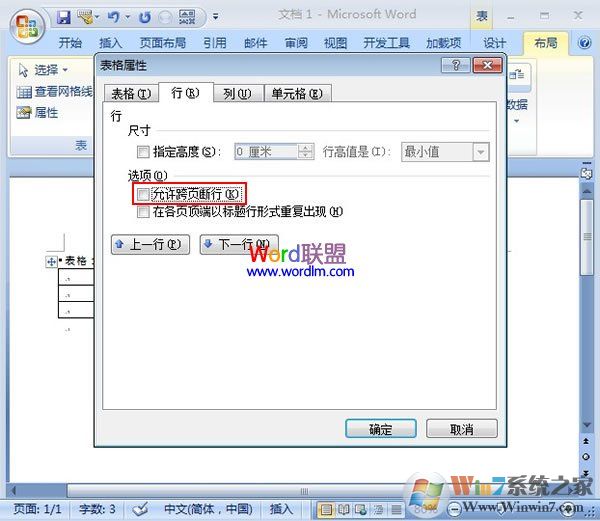The width and height of the screenshot is (600, 521).
Task: Click the row height value field
Action: coord(266,152)
